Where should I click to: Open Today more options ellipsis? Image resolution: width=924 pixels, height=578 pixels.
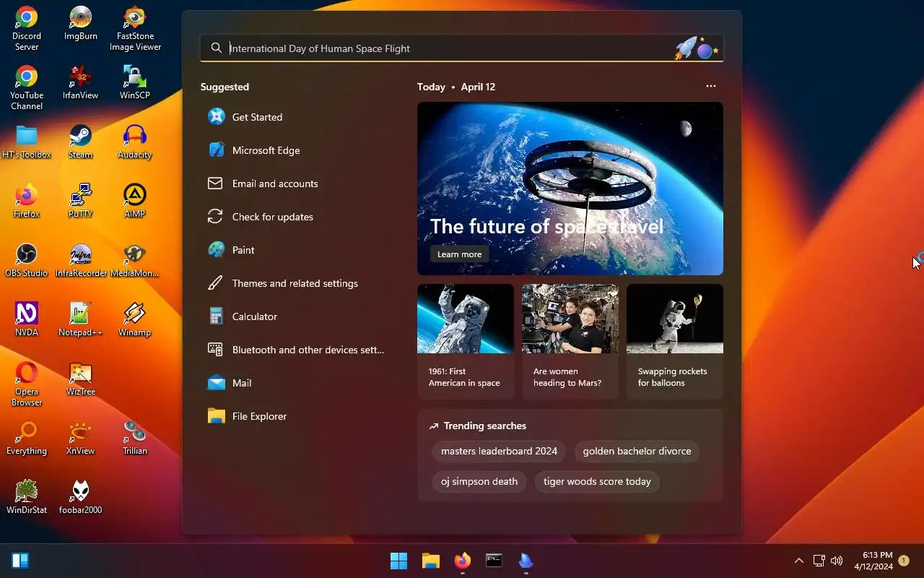[711, 86]
